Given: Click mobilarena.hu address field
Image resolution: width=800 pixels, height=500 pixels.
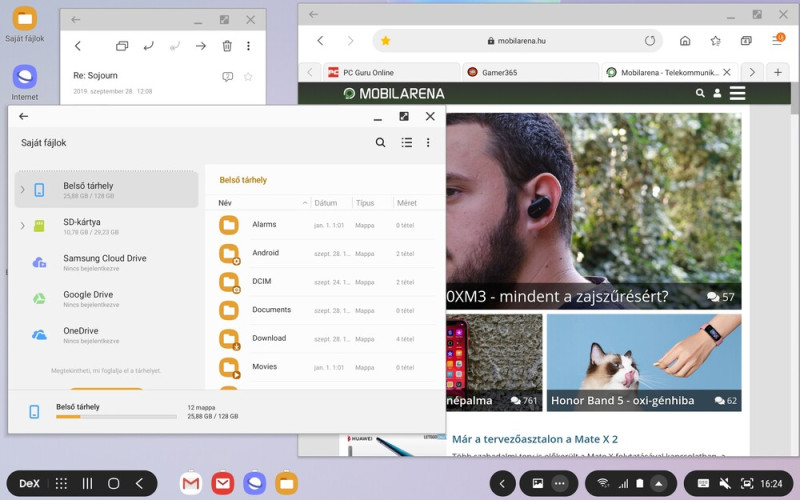Looking at the screenshot, I should [x=516, y=41].
